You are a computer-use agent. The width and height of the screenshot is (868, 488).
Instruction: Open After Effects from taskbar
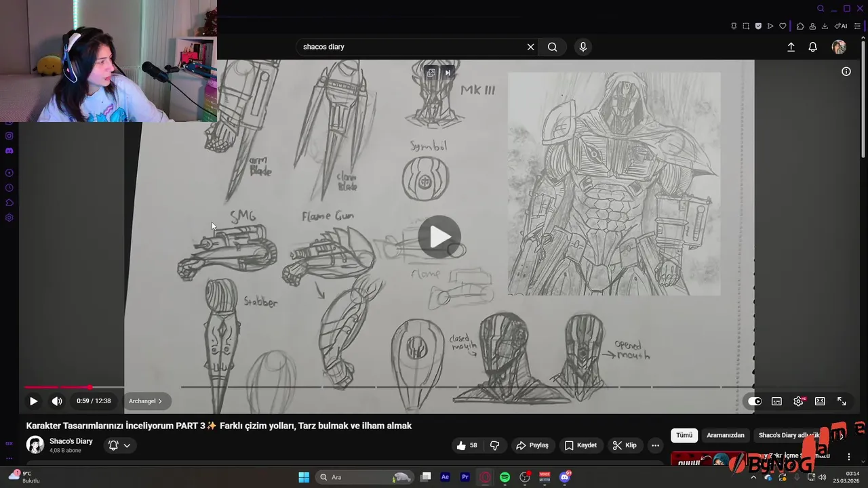(445, 477)
